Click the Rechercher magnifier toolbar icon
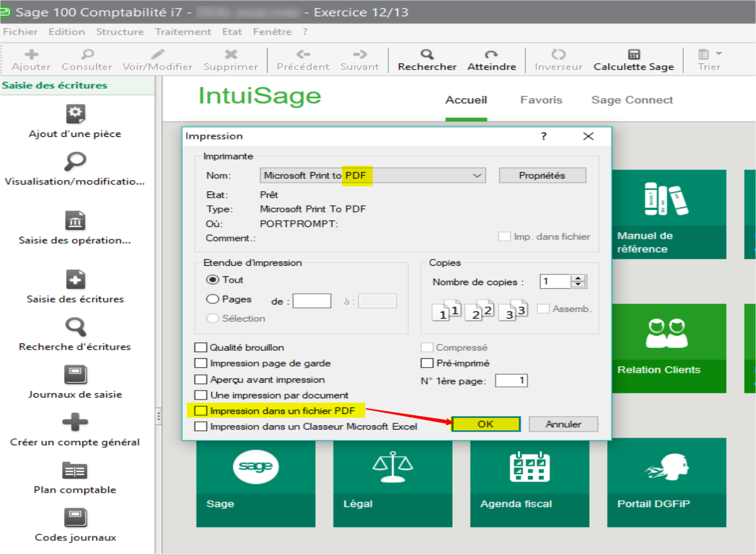756x554 pixels. (427, 54)
